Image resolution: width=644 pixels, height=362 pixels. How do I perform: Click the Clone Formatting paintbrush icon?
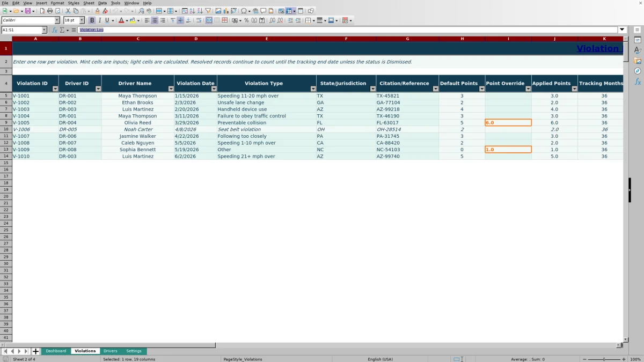point(97,11)
